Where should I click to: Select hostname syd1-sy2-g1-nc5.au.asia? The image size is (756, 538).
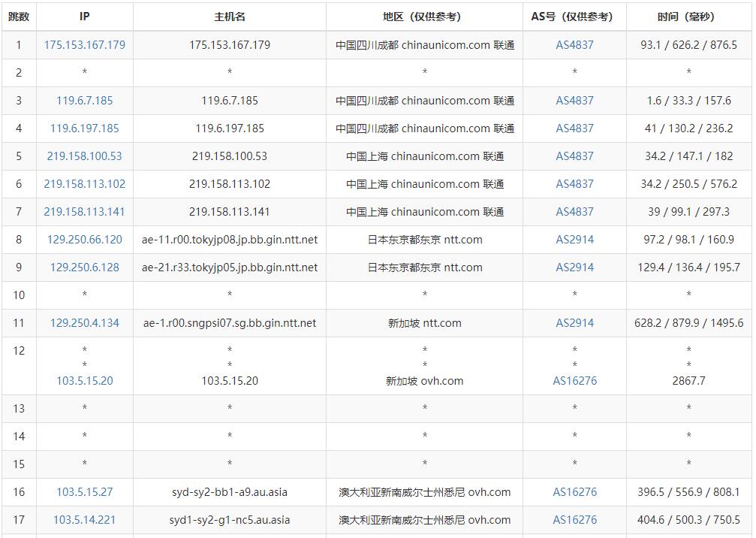click(230, 520)
